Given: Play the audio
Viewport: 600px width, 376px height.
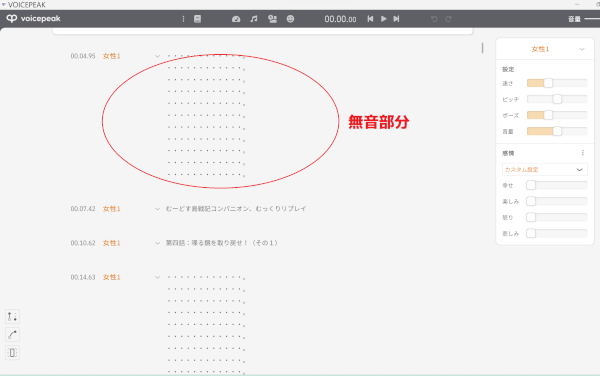Looking at the screenshot, I should click(383, 19).
